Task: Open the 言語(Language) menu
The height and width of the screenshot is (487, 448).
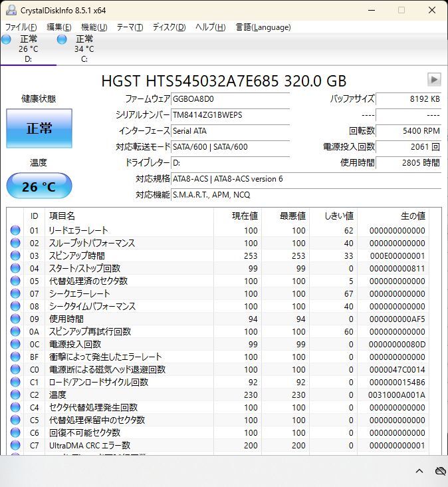Action: pos(263,27)
